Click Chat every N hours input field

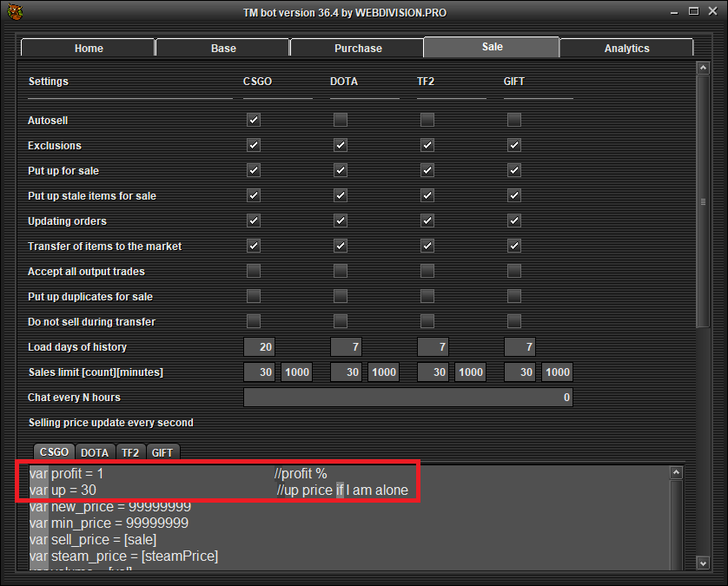pyautogui.click(x=407, y=398)
